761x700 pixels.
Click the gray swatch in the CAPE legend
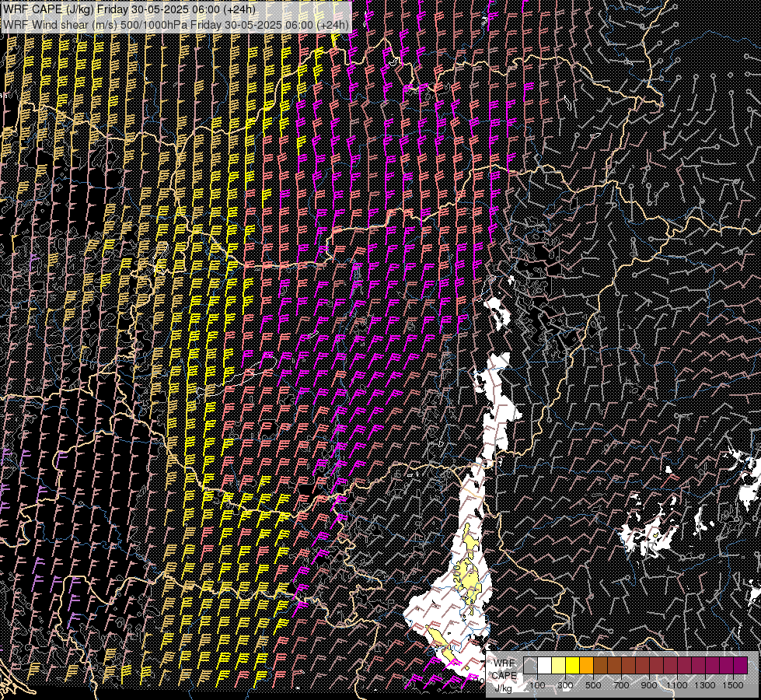point(530,666)
